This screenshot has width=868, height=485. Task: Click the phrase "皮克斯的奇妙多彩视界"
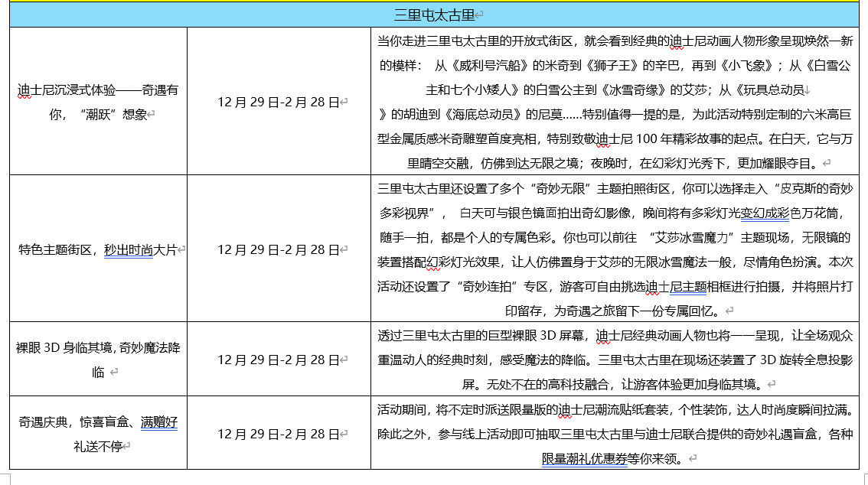pos(817,189)
